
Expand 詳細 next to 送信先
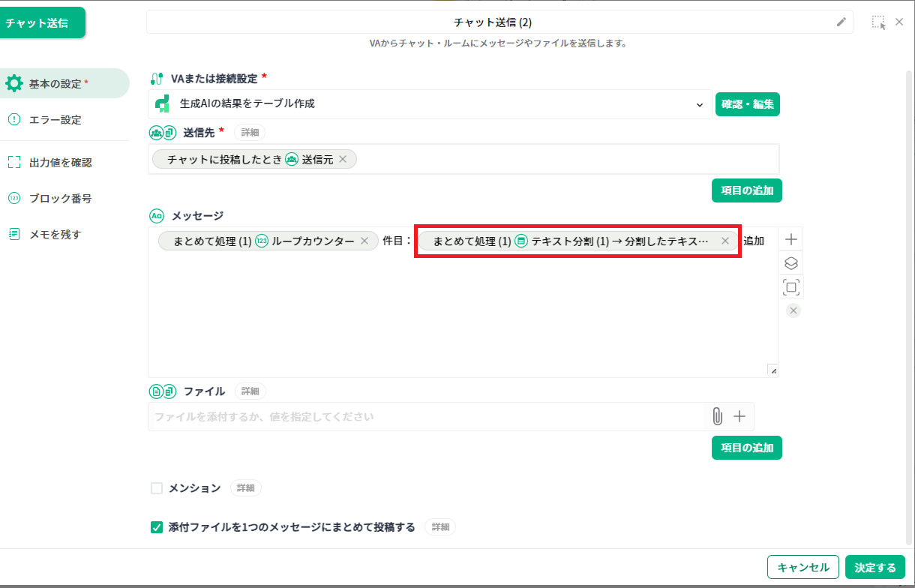pos(250,133)
